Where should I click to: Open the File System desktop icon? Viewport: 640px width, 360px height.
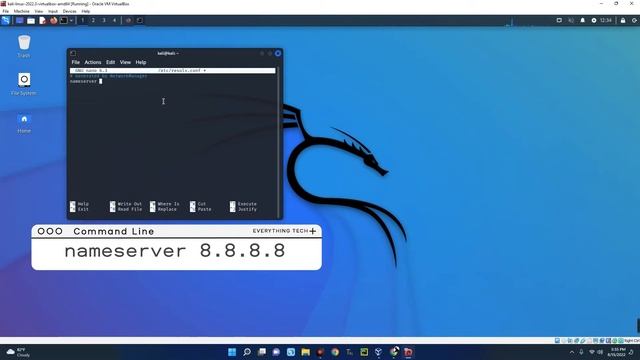(x=24, y=84)
